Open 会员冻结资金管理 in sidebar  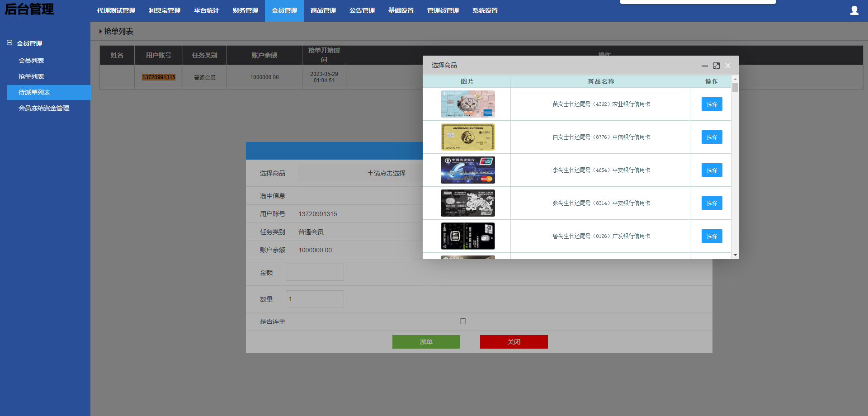pos(44,108)
